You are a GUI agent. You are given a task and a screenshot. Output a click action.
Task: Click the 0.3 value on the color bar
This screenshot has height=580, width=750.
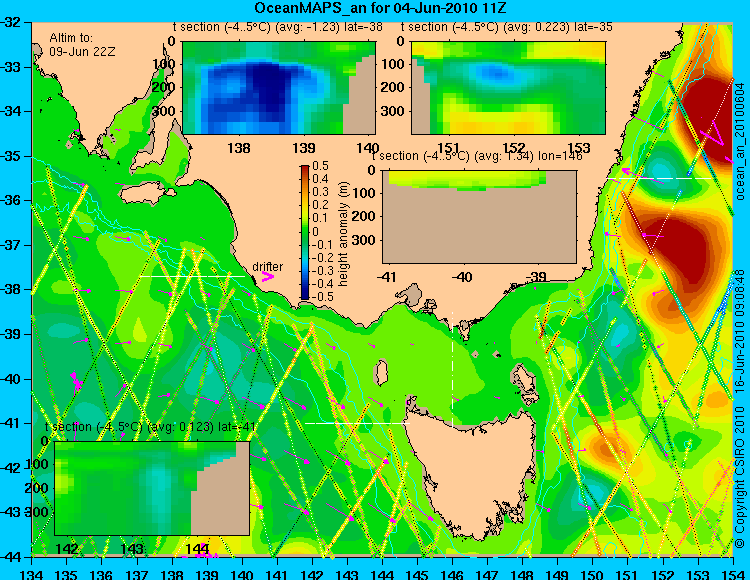[x=320, y=192]
